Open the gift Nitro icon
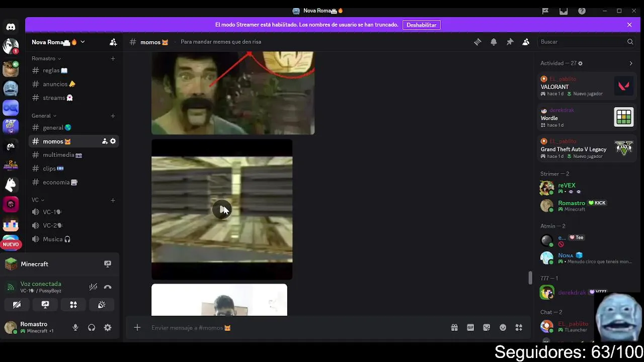Image resolution: width=644 pixels, height=362 pixels. coord(454,328)
